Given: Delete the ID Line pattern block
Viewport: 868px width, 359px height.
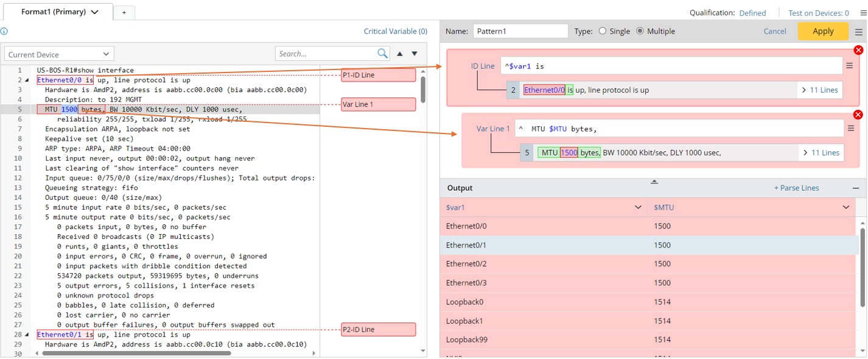Looking at the screenshot, I should pyautogui.click(x=858, y=50).
